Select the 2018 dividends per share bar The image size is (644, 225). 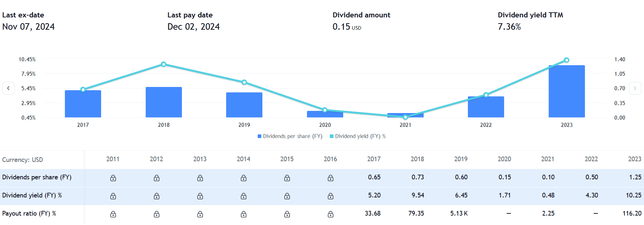(163, 103)
